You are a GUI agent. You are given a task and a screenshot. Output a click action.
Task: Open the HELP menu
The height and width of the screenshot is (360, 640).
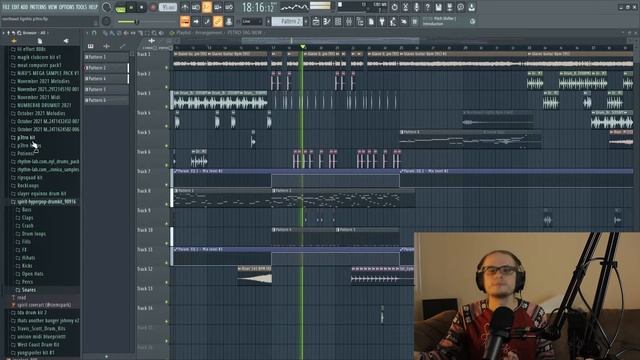[93, 7]
